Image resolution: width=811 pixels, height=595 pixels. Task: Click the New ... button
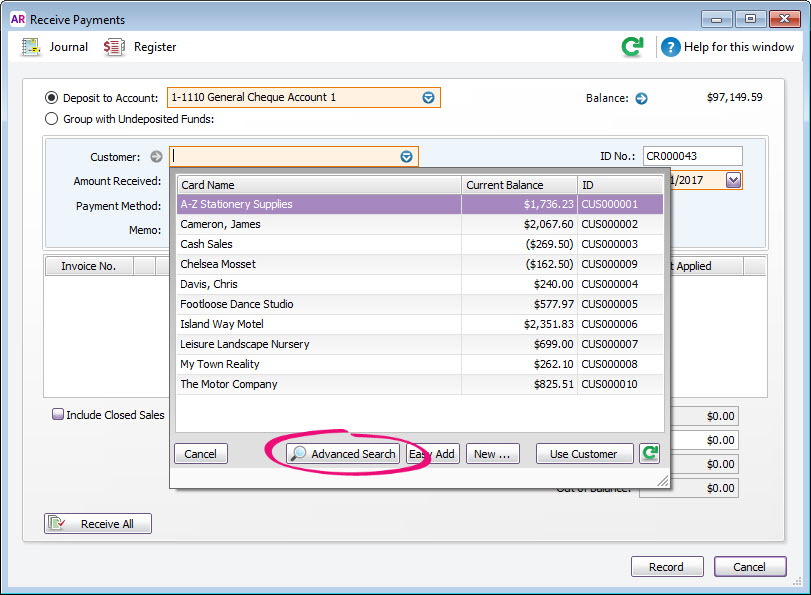coord(492,454)
